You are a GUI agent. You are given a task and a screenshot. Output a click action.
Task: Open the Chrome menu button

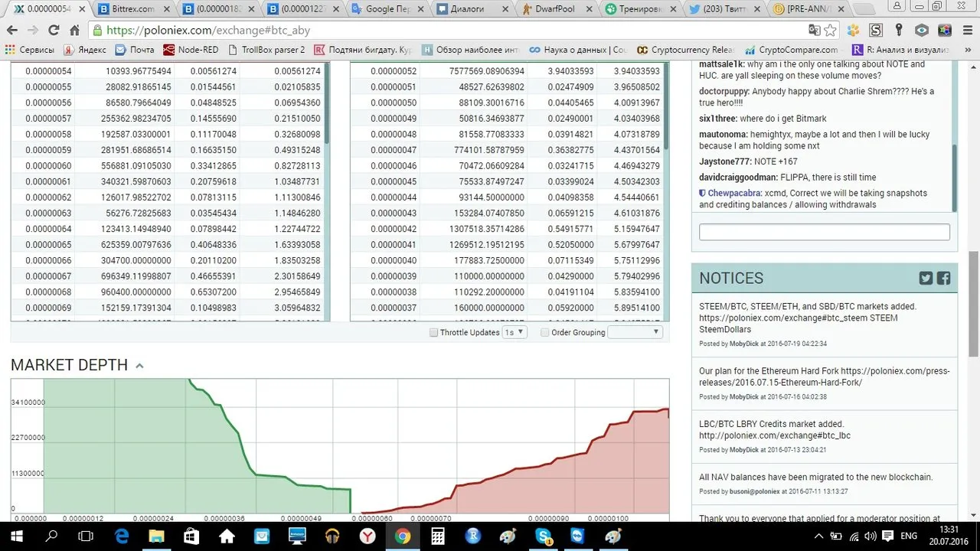click(x=967, y=31)
